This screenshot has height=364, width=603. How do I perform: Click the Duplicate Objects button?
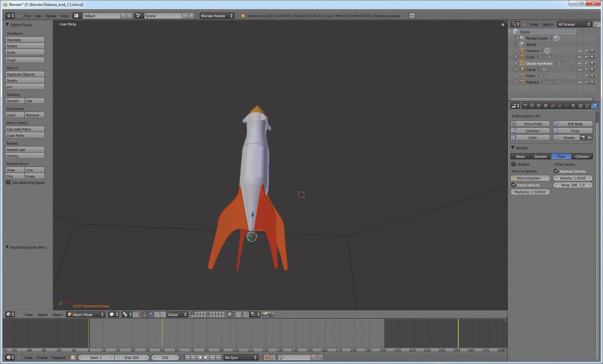pyautogui.click(x=25, y=74)
